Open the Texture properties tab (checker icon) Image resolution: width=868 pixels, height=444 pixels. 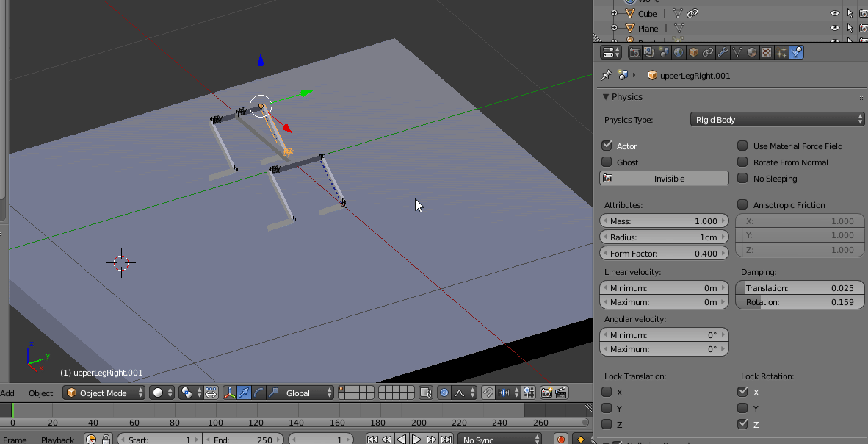[766, 51]
